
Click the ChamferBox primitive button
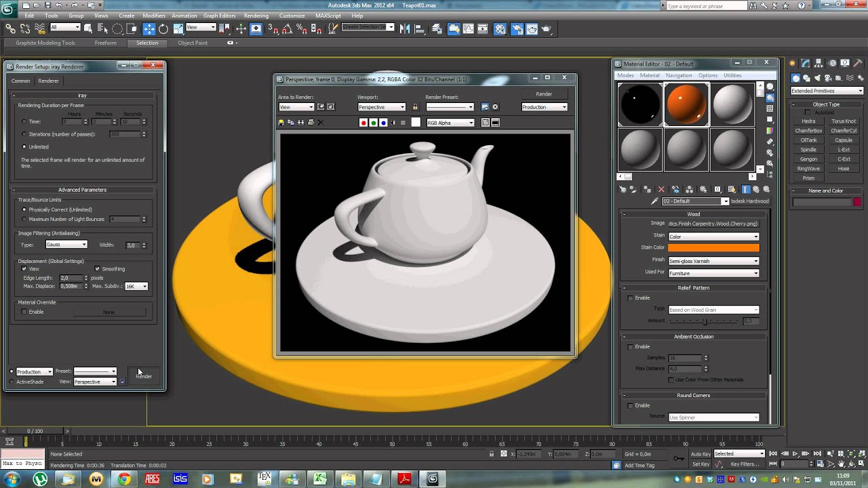[x=808, y=131]
